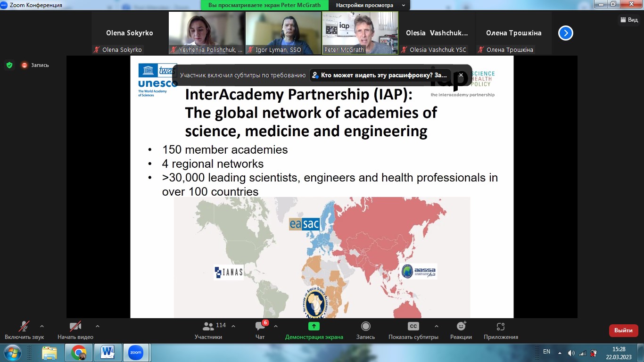The width and height of the screenshot is (644, 362).
Task: Click EN language indicator in tray
Action: (x=547, y=352)
